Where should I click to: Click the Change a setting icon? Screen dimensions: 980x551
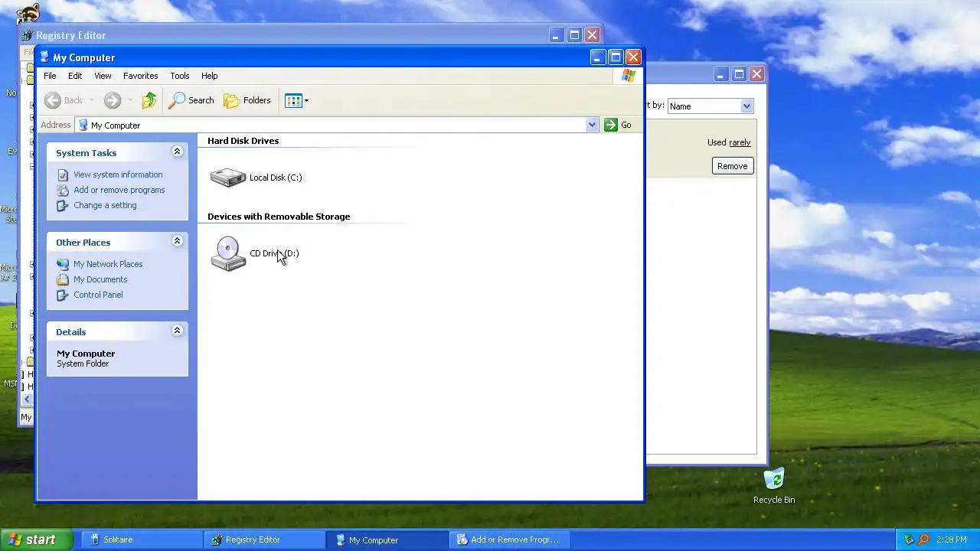[63, 206]
